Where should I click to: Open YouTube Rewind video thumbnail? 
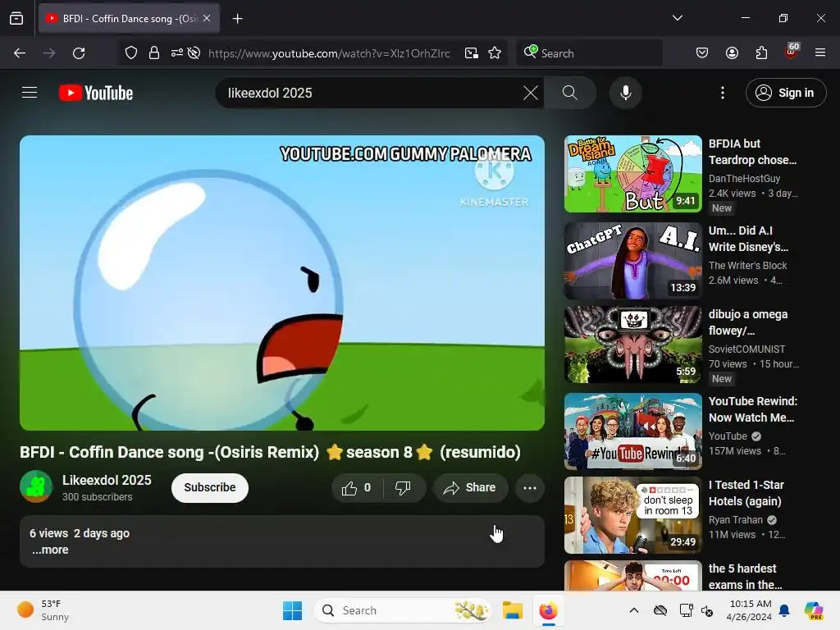tap(632, 431)
